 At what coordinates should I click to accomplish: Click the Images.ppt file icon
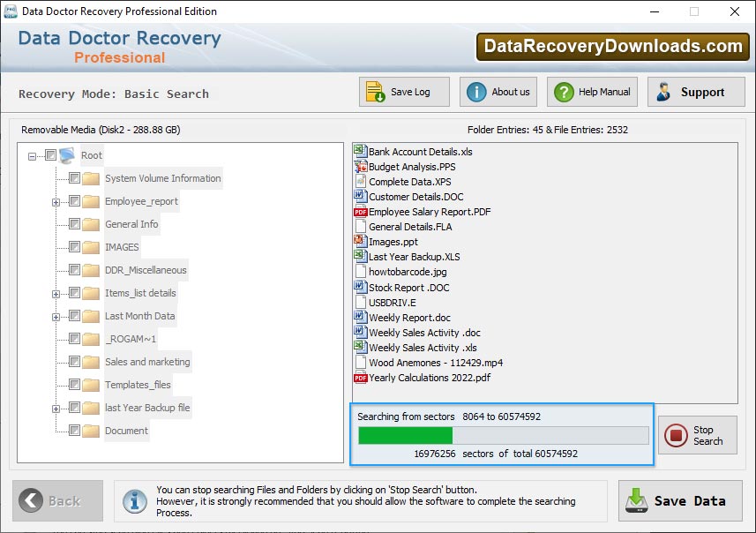(x=360, y=241)
